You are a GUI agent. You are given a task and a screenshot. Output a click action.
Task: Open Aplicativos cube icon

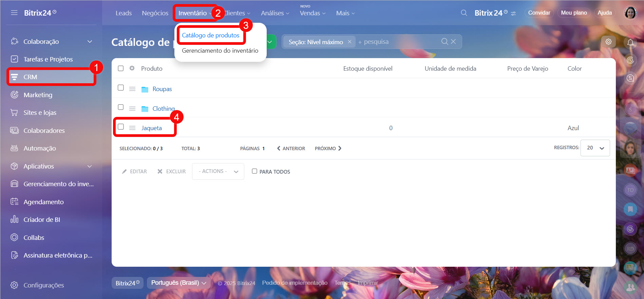[14, 166]
